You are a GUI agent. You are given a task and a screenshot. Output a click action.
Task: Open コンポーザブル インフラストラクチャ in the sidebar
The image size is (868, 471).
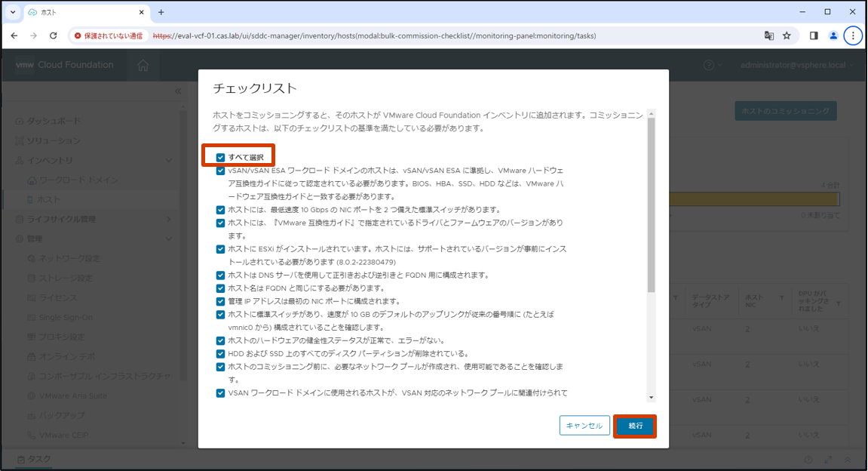[x=104, y=376]
